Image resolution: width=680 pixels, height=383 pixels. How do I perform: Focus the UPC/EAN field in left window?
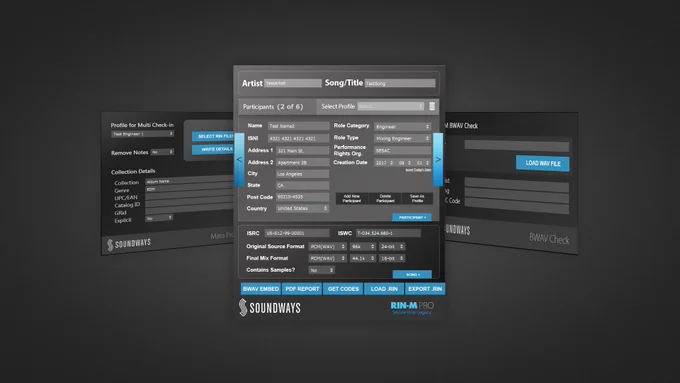pos(189,196)
